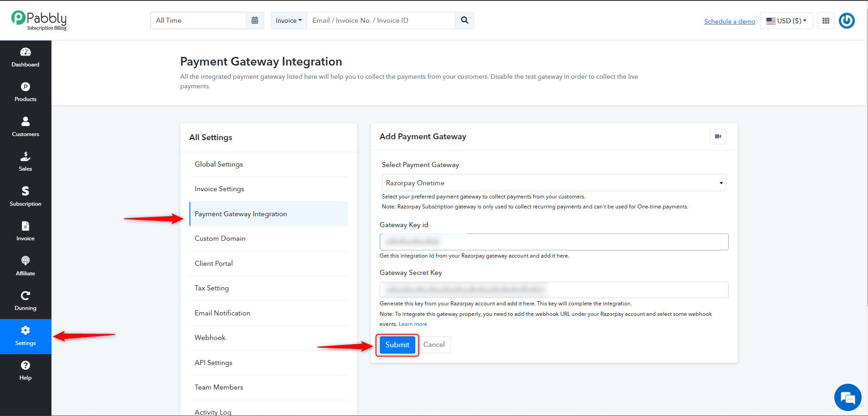Open the Subscription sidebar section
This screenshot has height=416, width=868.
26,197
